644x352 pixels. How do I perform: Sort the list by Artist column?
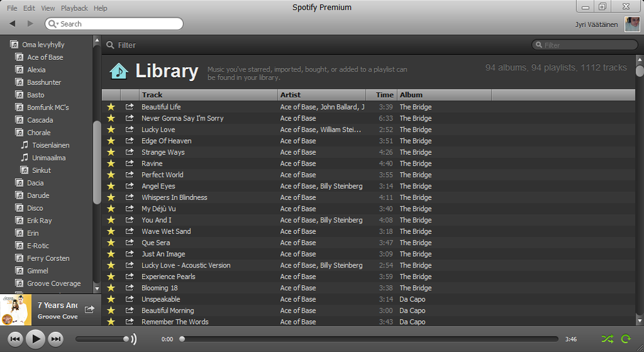tap(321, 95)
